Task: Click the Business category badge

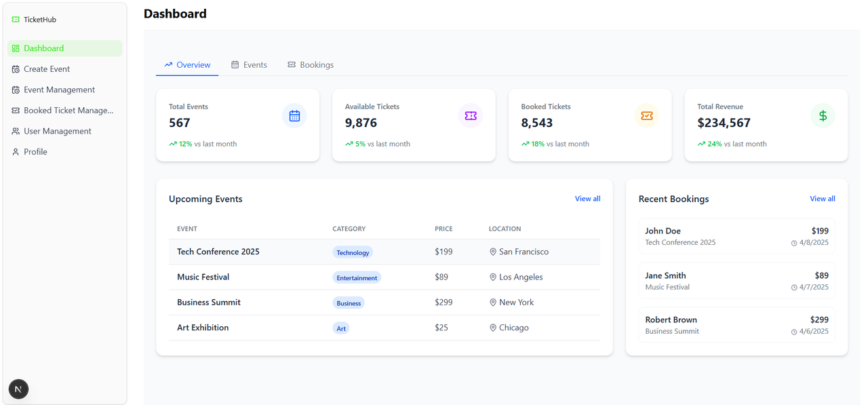Action: 349,303
